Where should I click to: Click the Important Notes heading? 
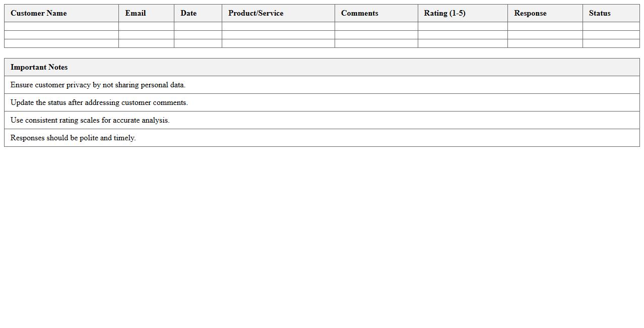(x=39, y=67)
